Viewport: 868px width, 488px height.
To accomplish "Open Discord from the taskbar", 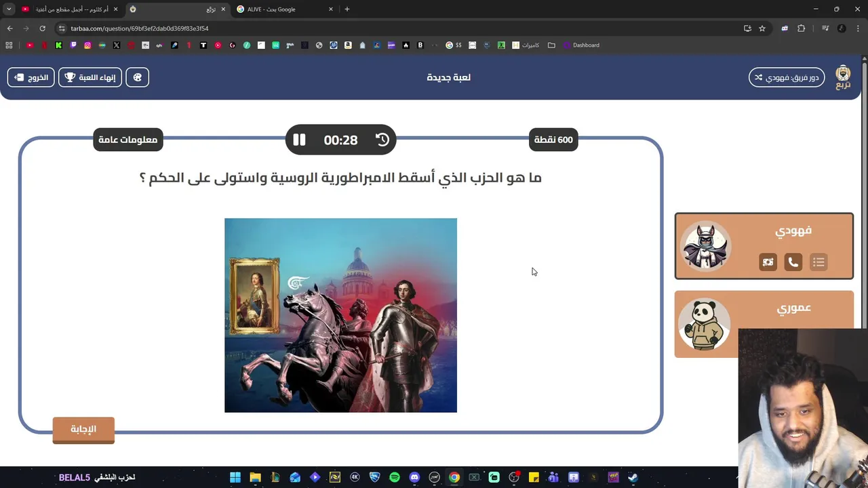I will 414,477.
